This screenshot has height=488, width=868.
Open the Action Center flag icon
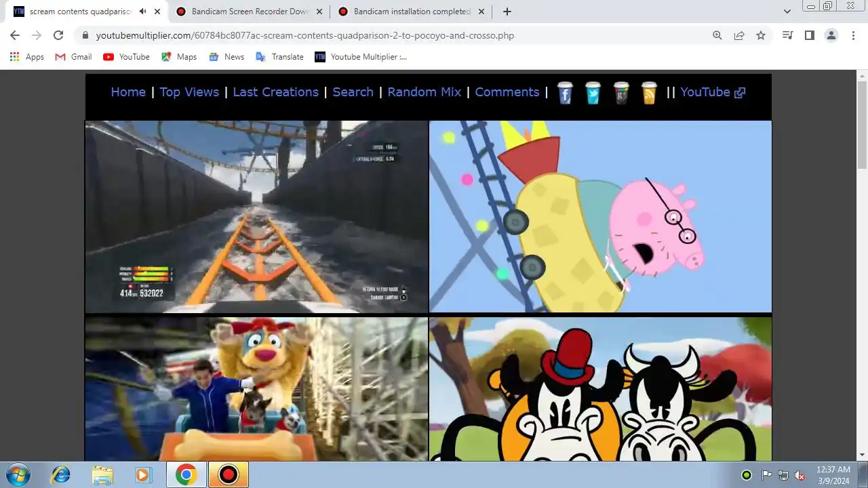click(766, 475)
